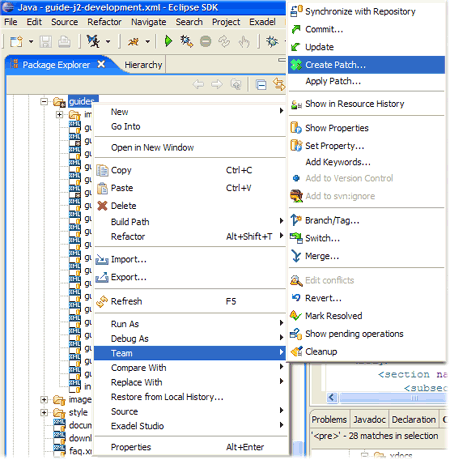Choose Add Keywords from Team submenu
Viewport: 450px width, 460px height.
click(x=367, y=162)
